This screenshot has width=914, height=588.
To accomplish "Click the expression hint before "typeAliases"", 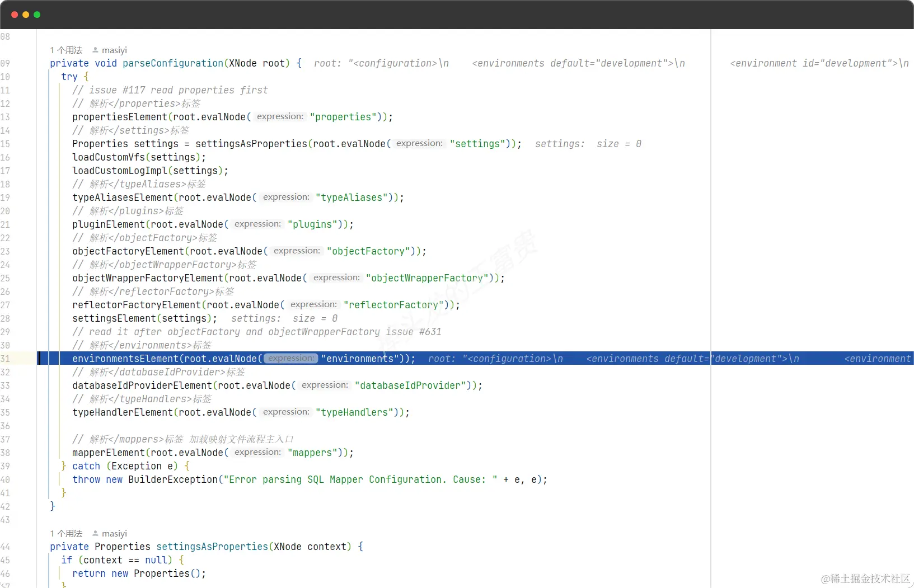I will 286,197.
